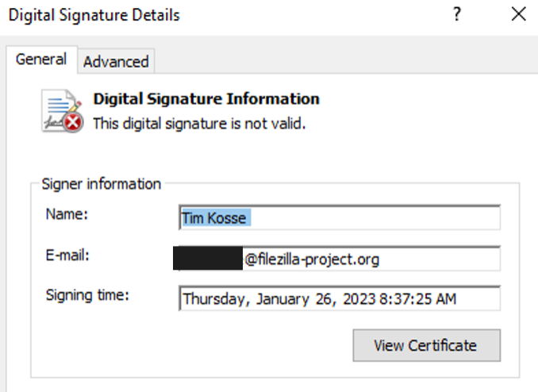This screenshot has width=538, height=392.
Task: Click the signed document with pen icon
Action: coord(60,107)
